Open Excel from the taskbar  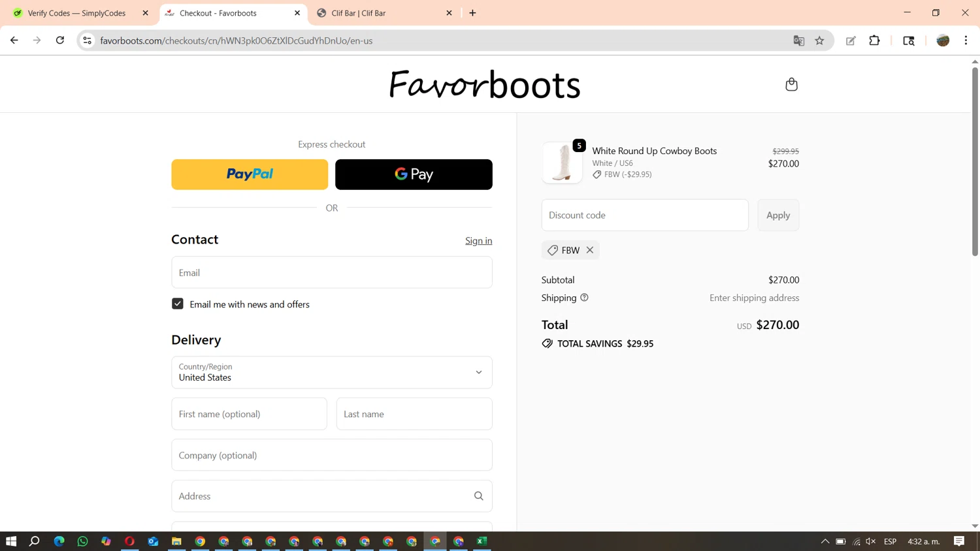(482, 541)
